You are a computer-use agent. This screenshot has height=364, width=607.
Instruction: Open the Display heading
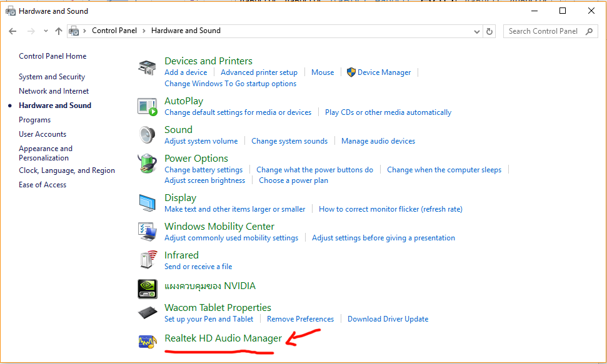coord(181,198)
